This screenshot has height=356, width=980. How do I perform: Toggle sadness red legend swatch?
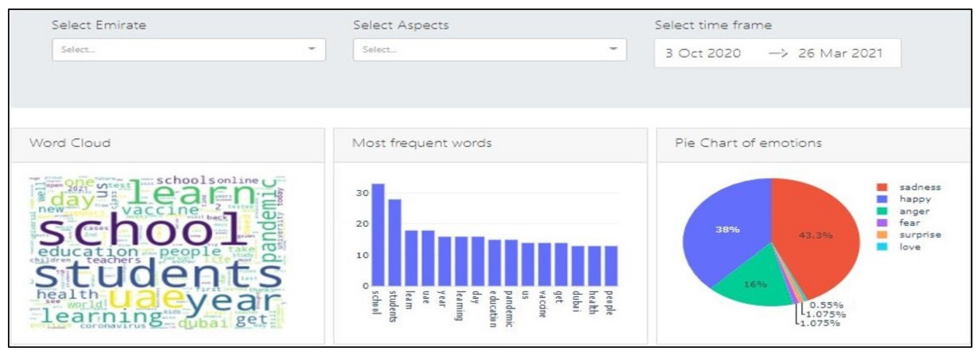click(x=882, y=187)
